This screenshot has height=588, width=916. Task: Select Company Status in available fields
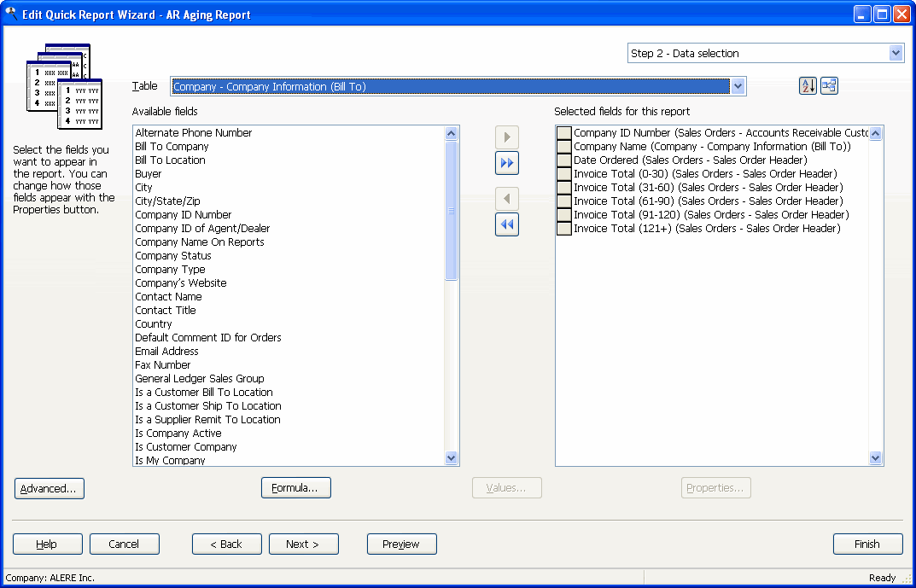[173, 256]
